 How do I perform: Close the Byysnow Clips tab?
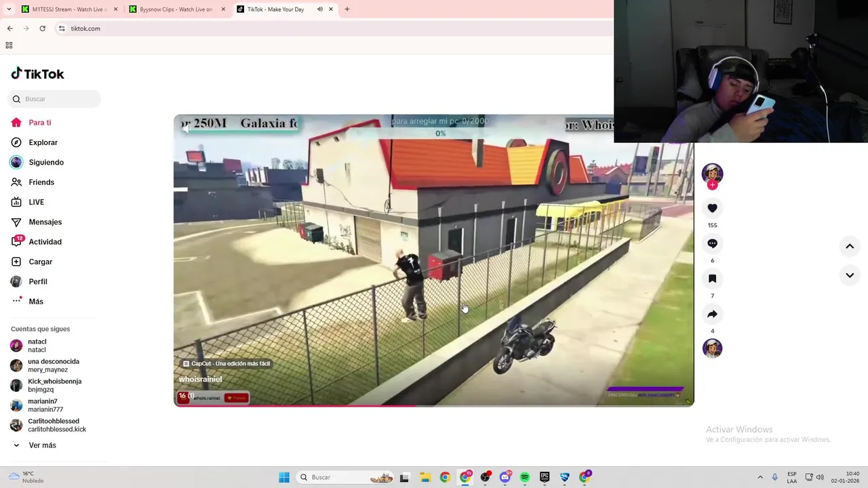tap(222, 9)
